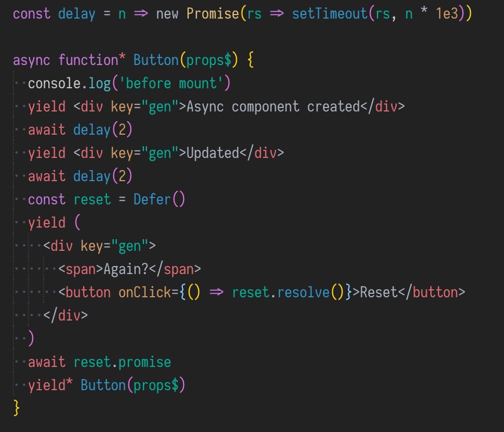Click the 'Defer' function call
Screen dimensions: 504x432
point(152,199)
